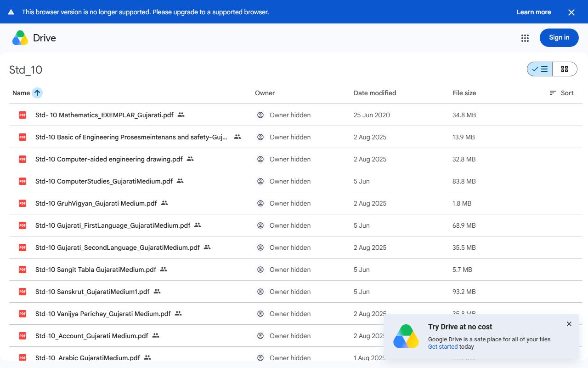This screenshot has height=368, width=588.
Task: Click the Std_10 folder title
Action: click(x=26, y=70)
